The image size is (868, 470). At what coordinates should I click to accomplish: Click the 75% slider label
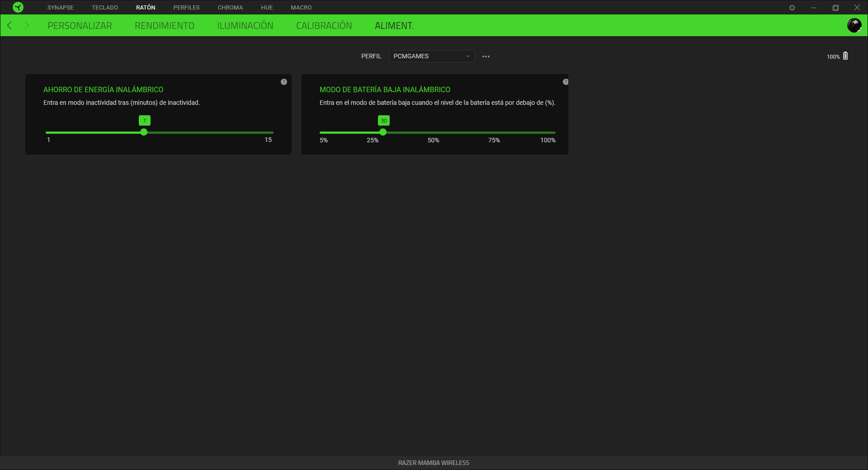coord(494,141)
